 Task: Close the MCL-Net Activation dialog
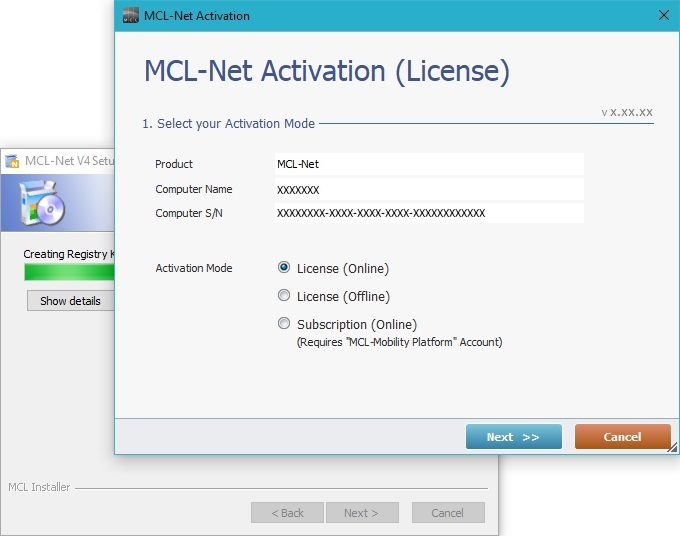663,16
